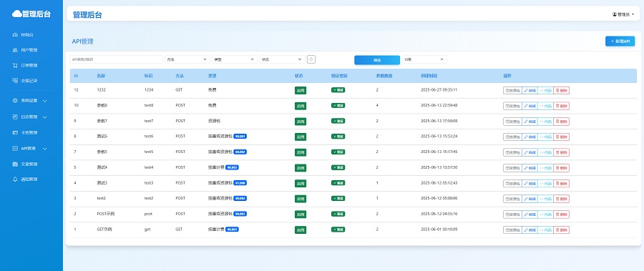Click the 资源包 button for 参数5 row

point(512,152)
